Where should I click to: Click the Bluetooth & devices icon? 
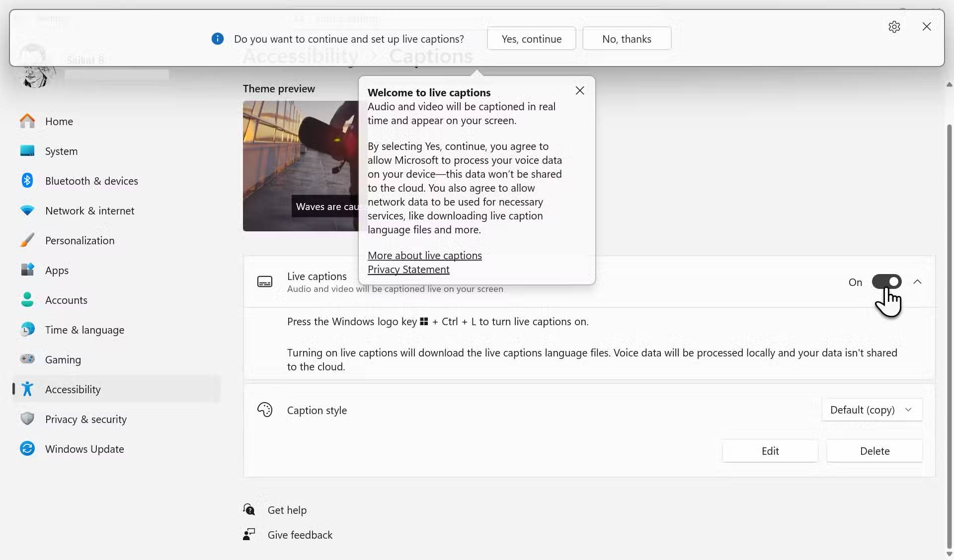27,181
